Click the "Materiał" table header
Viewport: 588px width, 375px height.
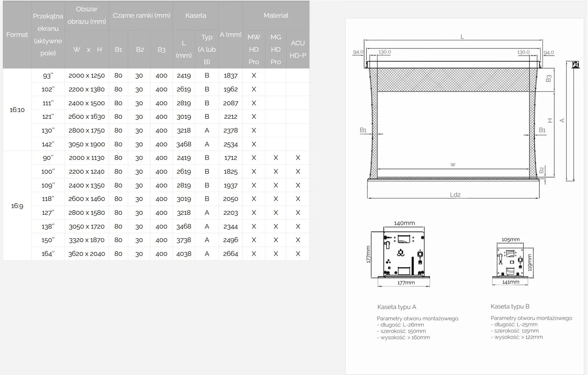click(x=276, y=15)
